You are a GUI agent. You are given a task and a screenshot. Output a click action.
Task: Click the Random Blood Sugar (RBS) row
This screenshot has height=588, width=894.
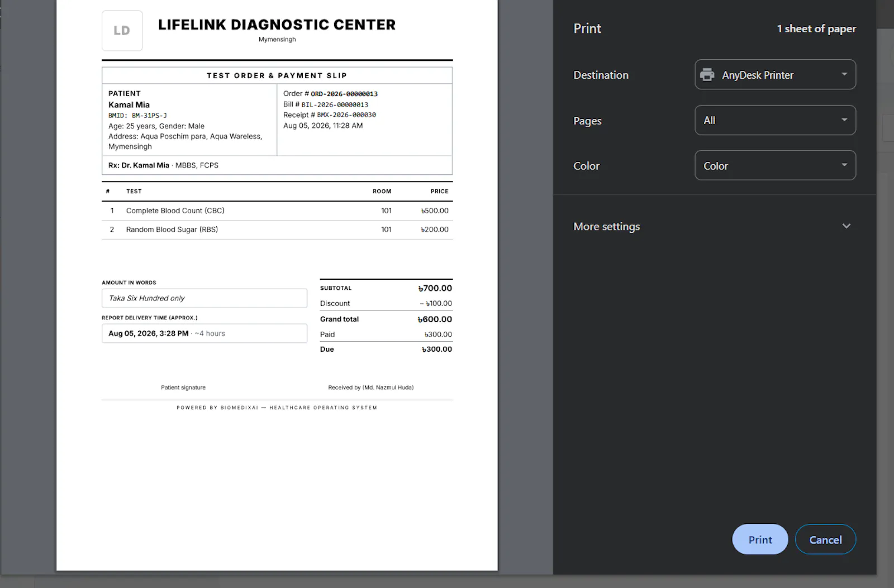(277, 230)
